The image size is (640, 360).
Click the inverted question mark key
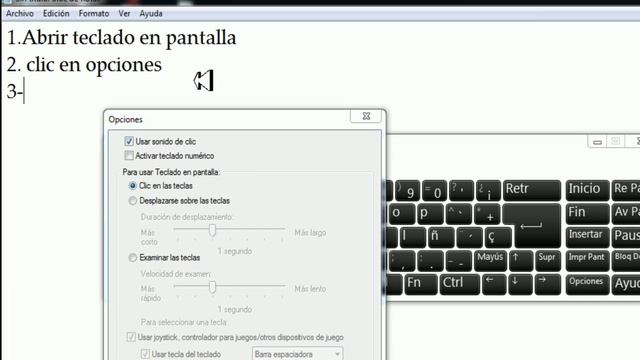coord(488,190)
